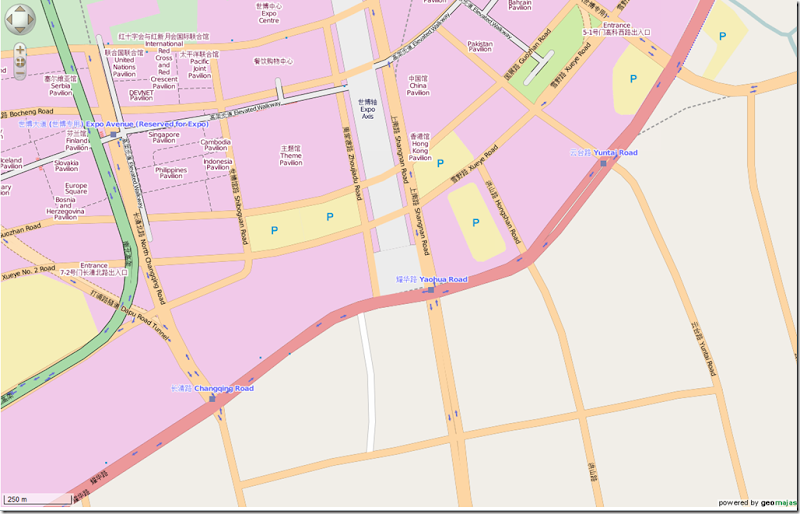Click the Yuntai Road station label
Viewport: 800px width, 514px height.
604,153
